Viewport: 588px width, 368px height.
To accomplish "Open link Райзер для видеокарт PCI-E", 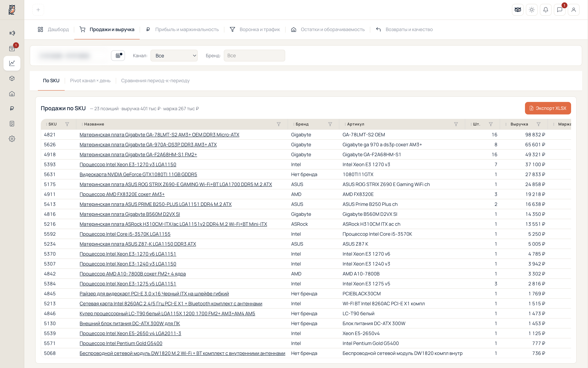I will pos(154,293).
